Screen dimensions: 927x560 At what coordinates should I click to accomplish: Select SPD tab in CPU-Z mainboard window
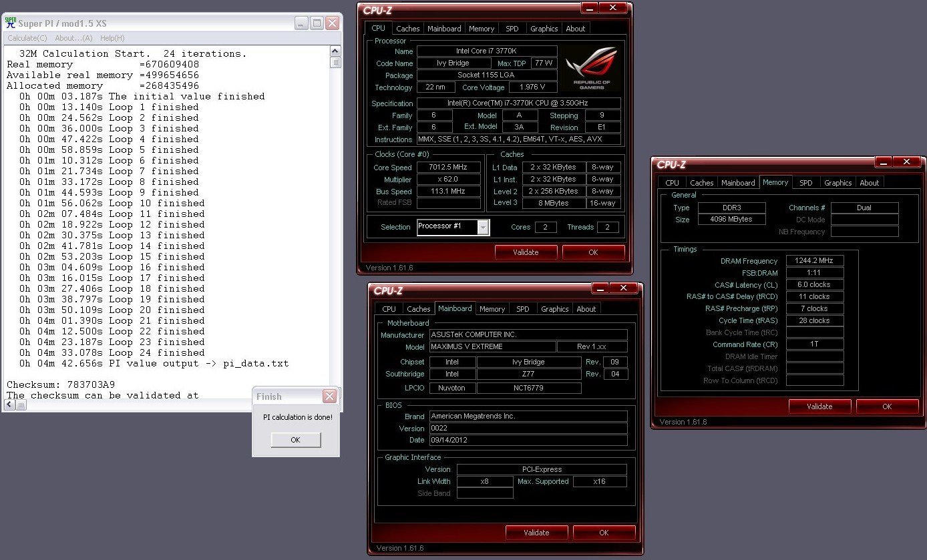click(522, 309)
